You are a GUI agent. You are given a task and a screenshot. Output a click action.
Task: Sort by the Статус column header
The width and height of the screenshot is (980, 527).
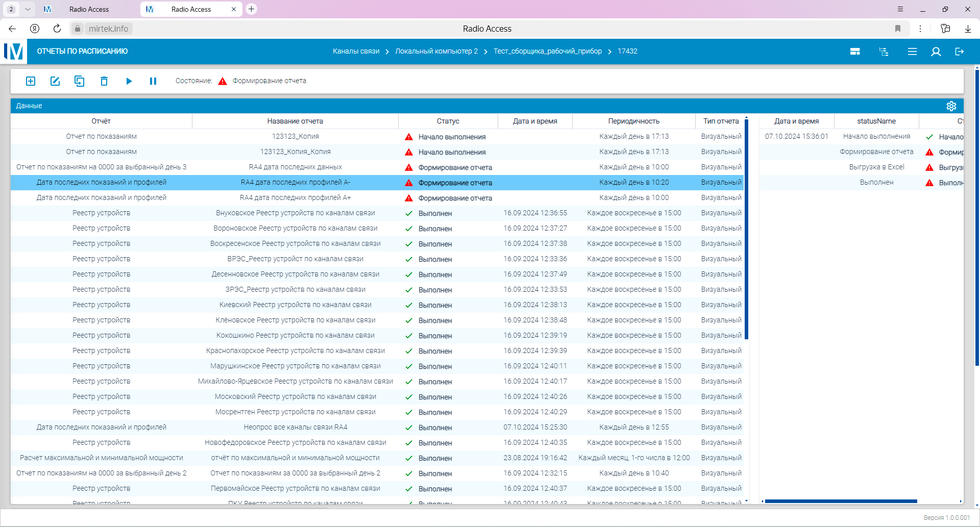pos(448,121)
